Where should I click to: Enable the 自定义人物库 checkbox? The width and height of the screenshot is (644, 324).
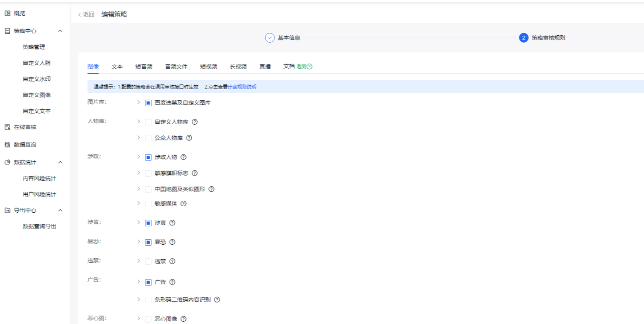coord(148,122)
